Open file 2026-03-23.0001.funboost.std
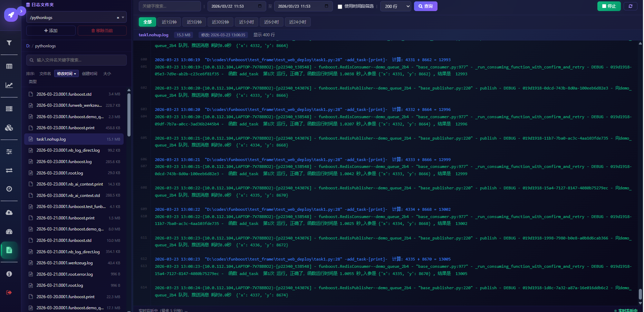The height and width of the screenshot is (312, 644). (x=74, y=94)
